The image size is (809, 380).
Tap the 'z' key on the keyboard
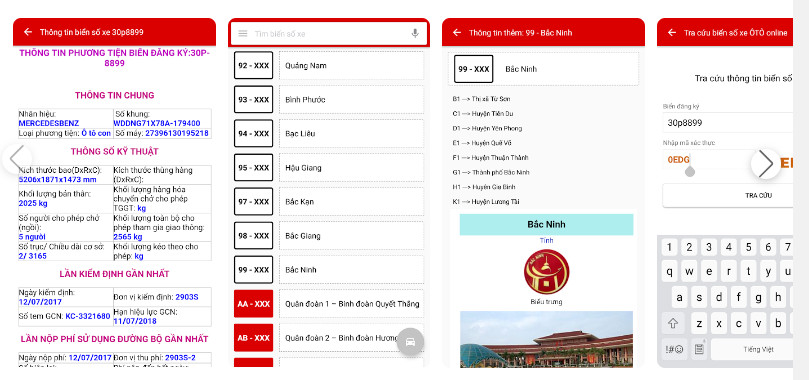click(699, 323)
